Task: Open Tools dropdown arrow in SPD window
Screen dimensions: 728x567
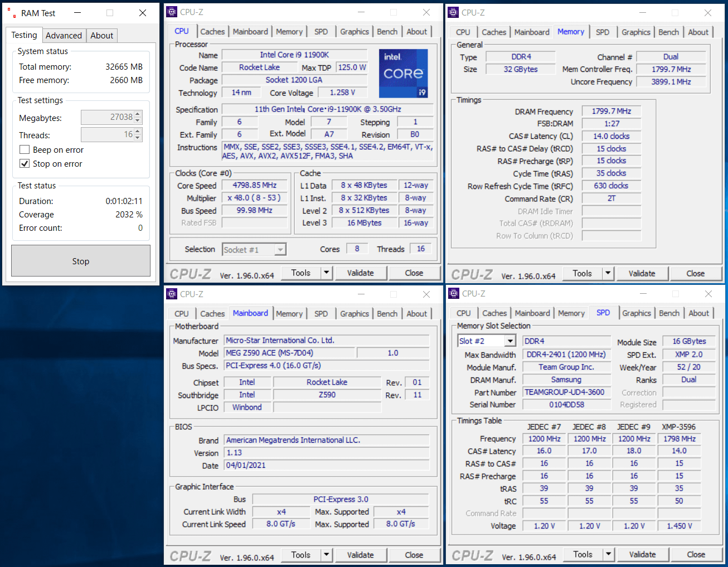Action: point(609,554)
